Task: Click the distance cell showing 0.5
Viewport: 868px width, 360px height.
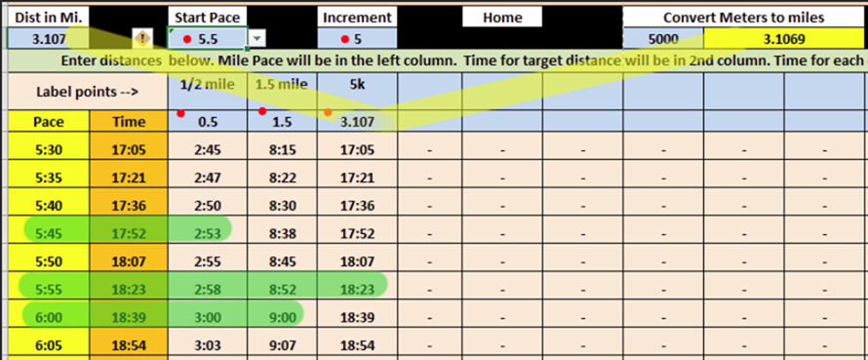Action: click(208, 121)
